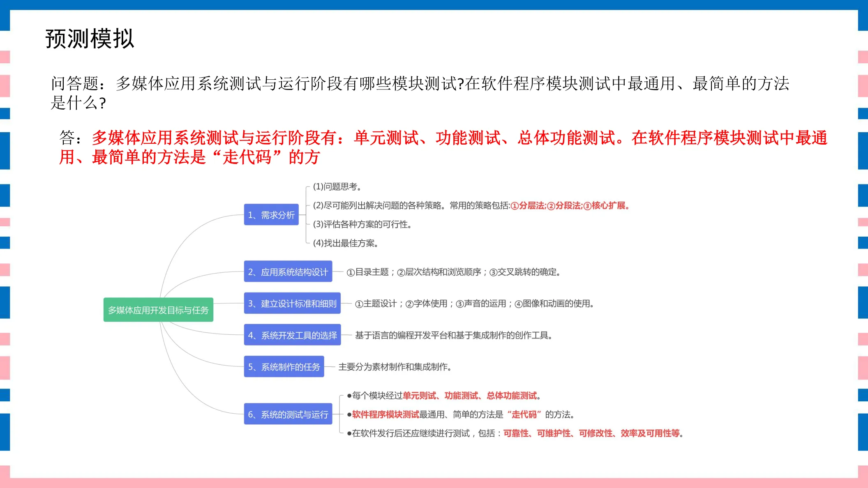This screenshot has height=488, width=868.
Task: Click the slide title 预测模拟
Action: (90, 39)
